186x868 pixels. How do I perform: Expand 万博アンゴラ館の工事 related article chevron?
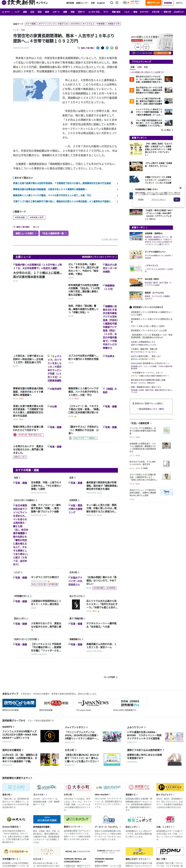coord(117,202)
